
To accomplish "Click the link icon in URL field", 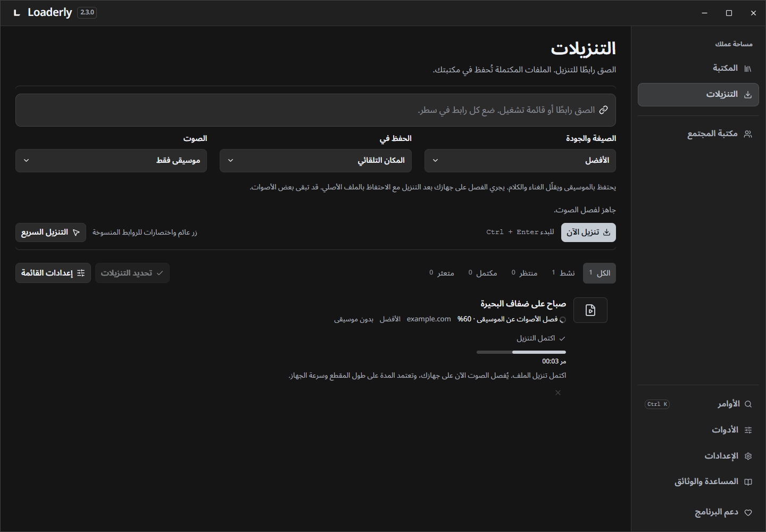I will point(603,110).
